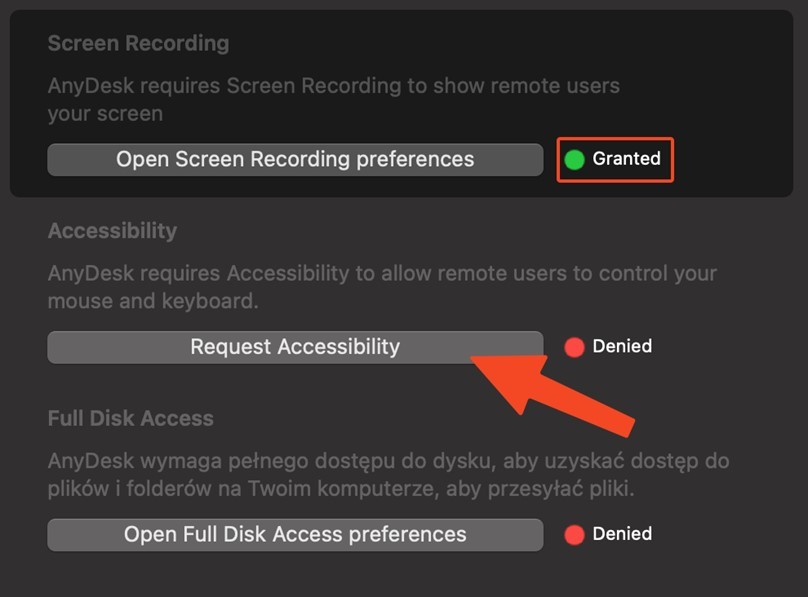This screenshot has width=808, height=597.
Task: Open Full Disk Access preferences
Action: 295,534
